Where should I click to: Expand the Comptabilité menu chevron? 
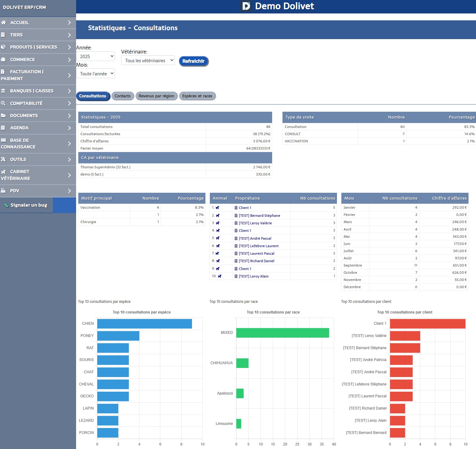tap(69, 103)
